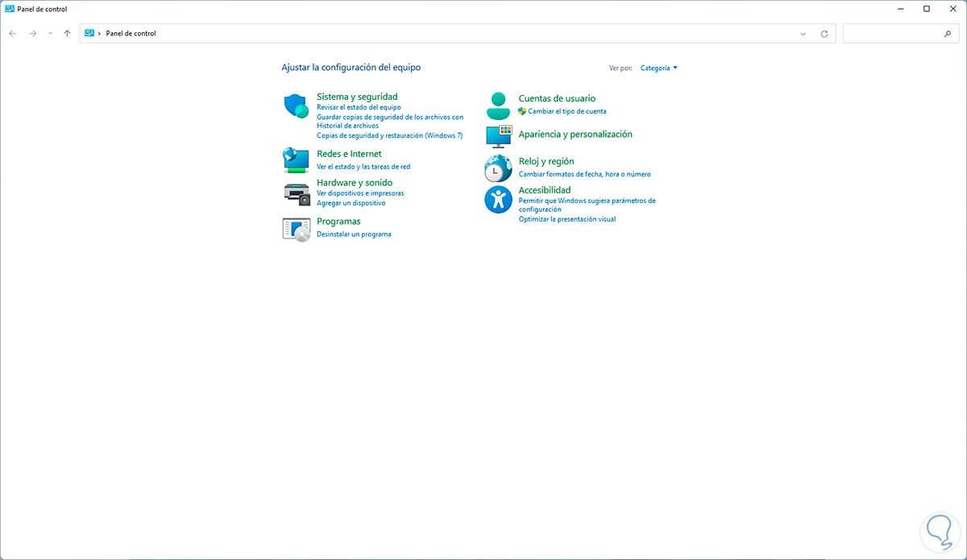Open the Ver por Categoría dropdown

(x=659, y=68)
